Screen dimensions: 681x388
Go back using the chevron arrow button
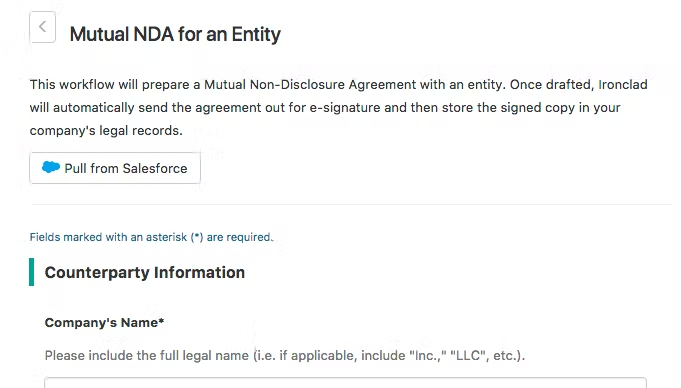click(43, 27)
